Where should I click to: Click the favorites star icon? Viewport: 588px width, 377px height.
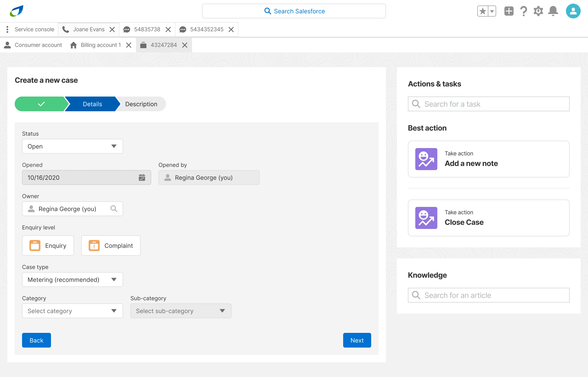coord(483,11)
